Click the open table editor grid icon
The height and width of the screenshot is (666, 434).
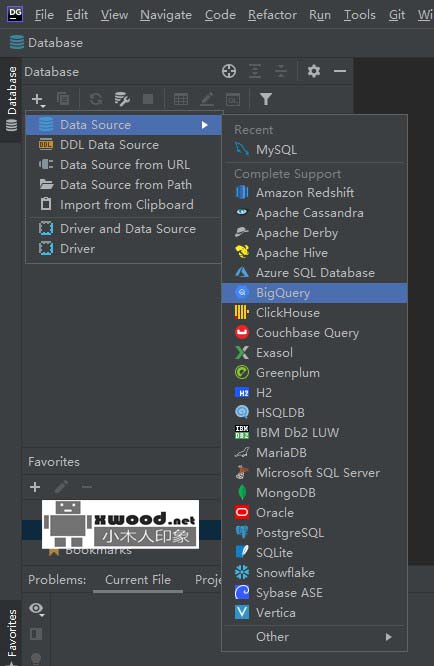pos(181,99)
